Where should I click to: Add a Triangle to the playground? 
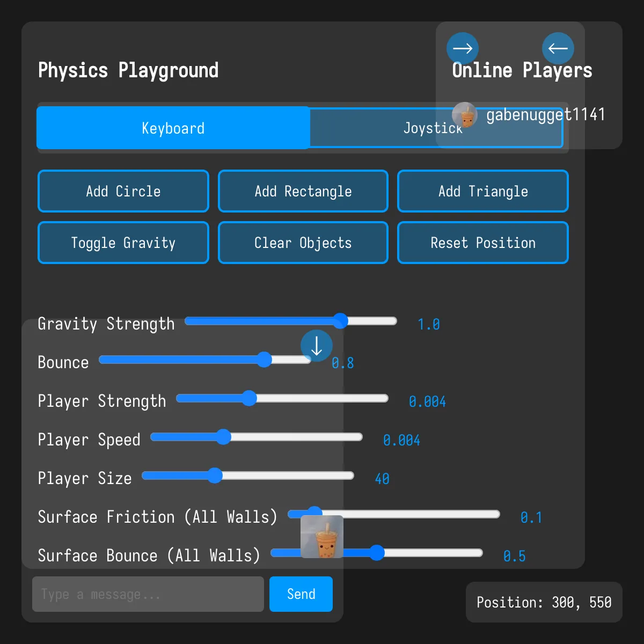482,191
